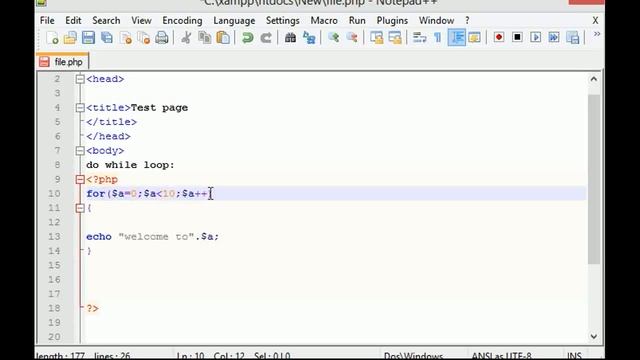Open the Macro menu

point(324,20)
